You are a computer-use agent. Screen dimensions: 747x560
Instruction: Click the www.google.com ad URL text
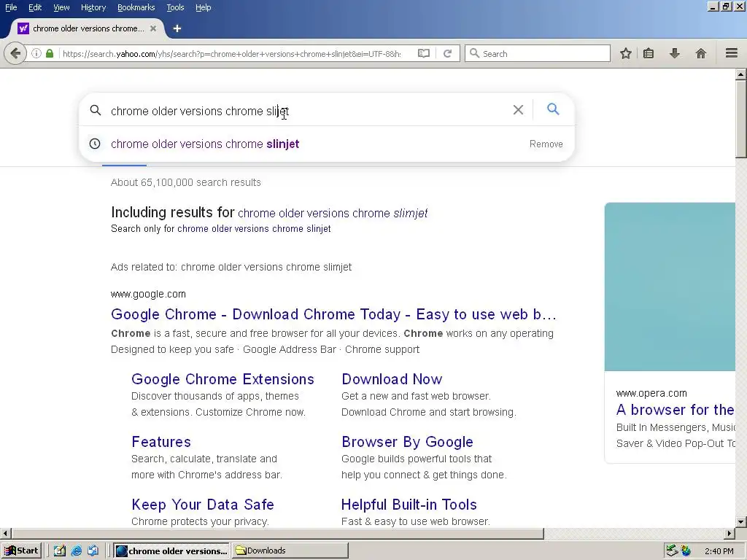[x=148, y=295]
